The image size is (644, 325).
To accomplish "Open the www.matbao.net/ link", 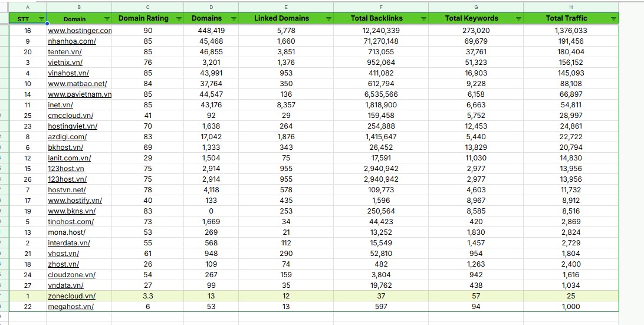I will 78,84.
